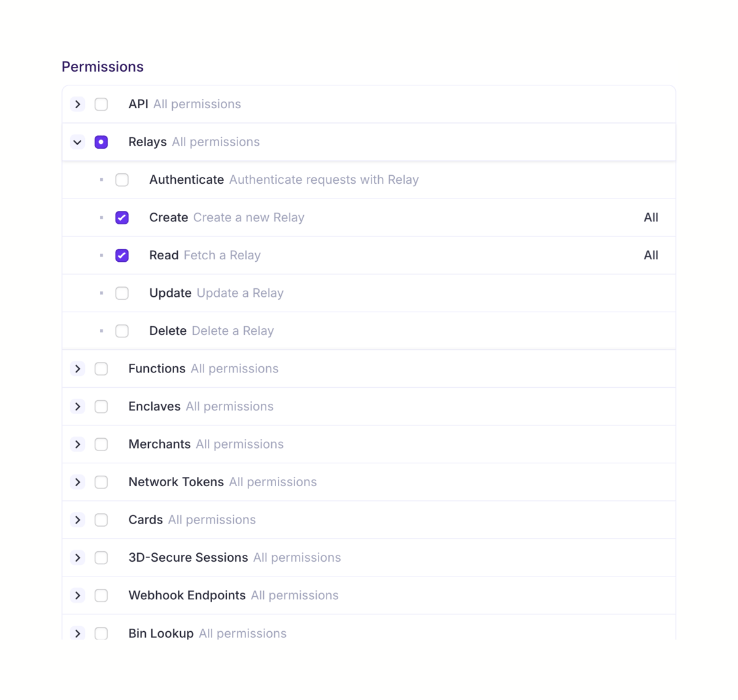Check the Delete a Relay permission
This screenshot has height=700, width=738.
point(122,331)
